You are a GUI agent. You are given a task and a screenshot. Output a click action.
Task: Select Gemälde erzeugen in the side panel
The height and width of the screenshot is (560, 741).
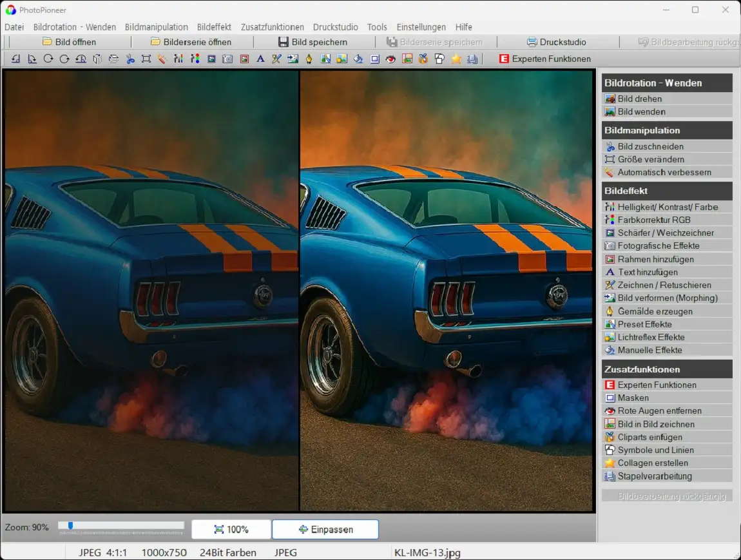point(655,311)
